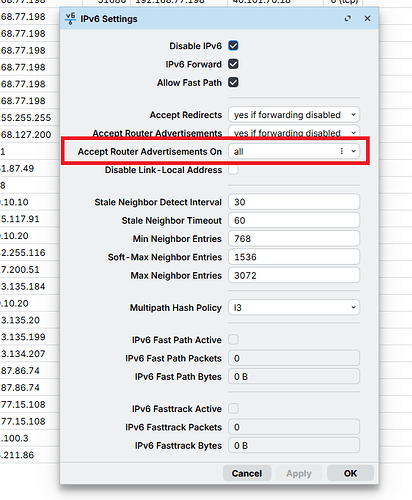Click the Min Neighbor Entries label
The image size is (412, 500).
pyautogui.click(x=177, y=239)
